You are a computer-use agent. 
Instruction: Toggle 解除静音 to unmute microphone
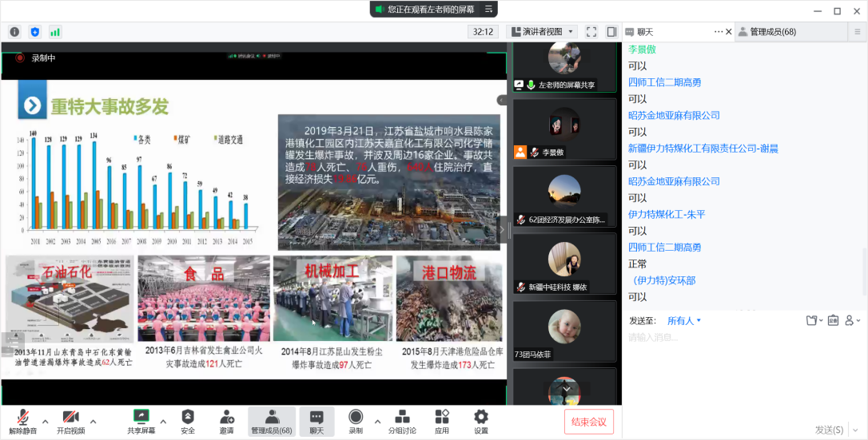tap(23, 417)
